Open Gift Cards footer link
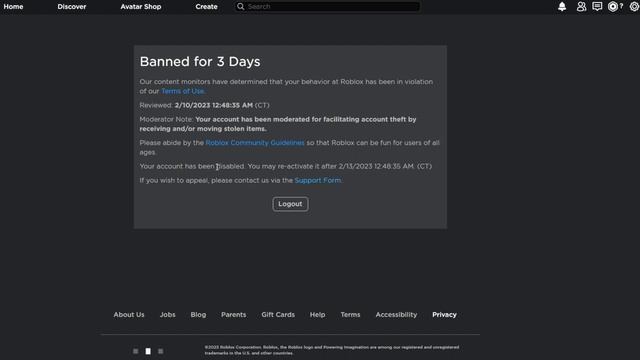The height and width of the screenshot is (360, 640). tap(278, 315)
